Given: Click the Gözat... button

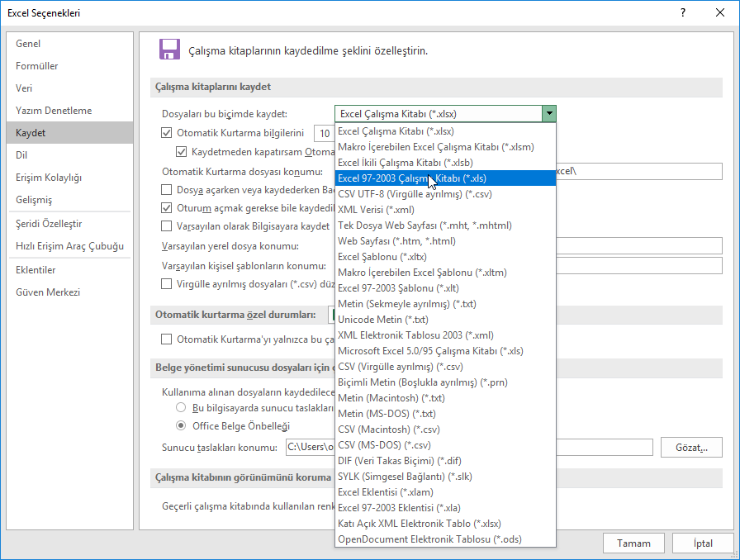Looking at the screenshot, I should (691, 448).
